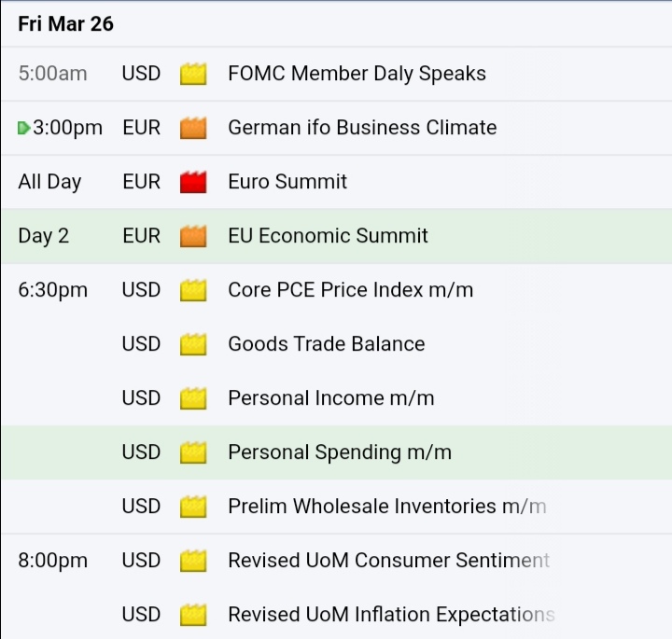The width and height of the screenshot is (672, 639).
Task: Click orange impact icon for German ifo Business Climate
Action: point(193,128)
